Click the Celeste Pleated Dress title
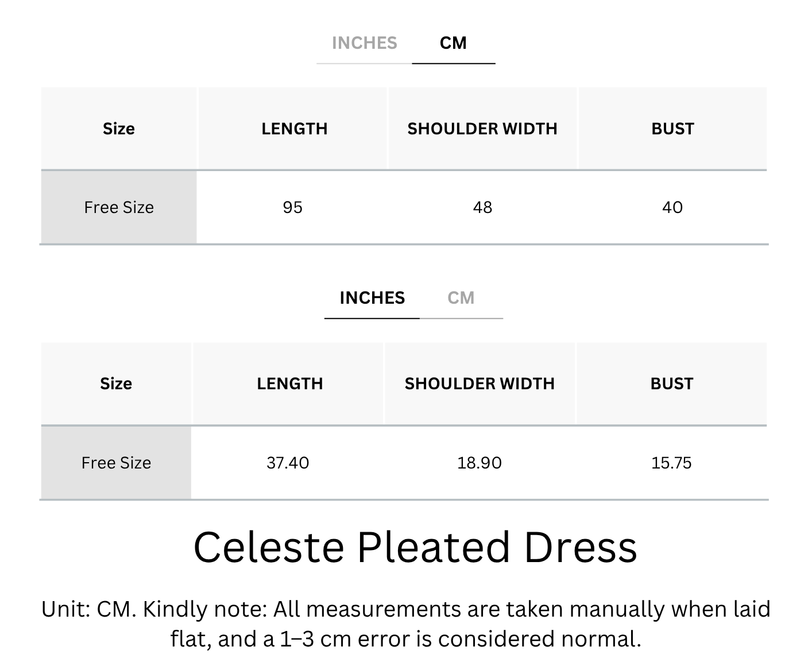Screen dimensions: 812x666 pyautogui.click(x=415, y=547)
